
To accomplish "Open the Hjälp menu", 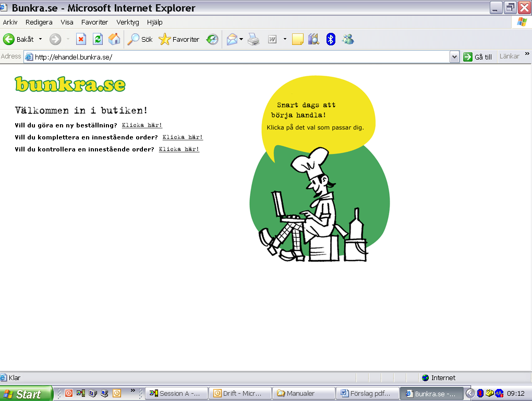I will (155, 22).
